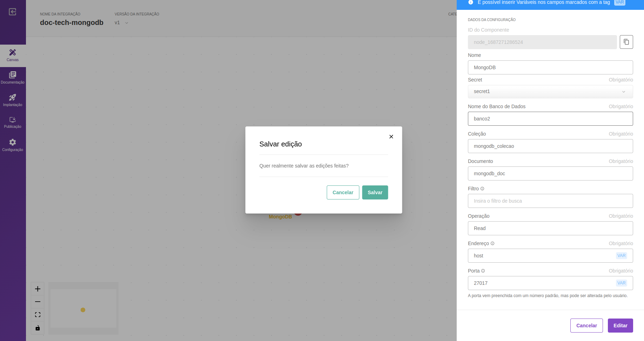Click the MongoDB node label on canvas
This screenshot has width=644, height=341.
pos(280,217)
